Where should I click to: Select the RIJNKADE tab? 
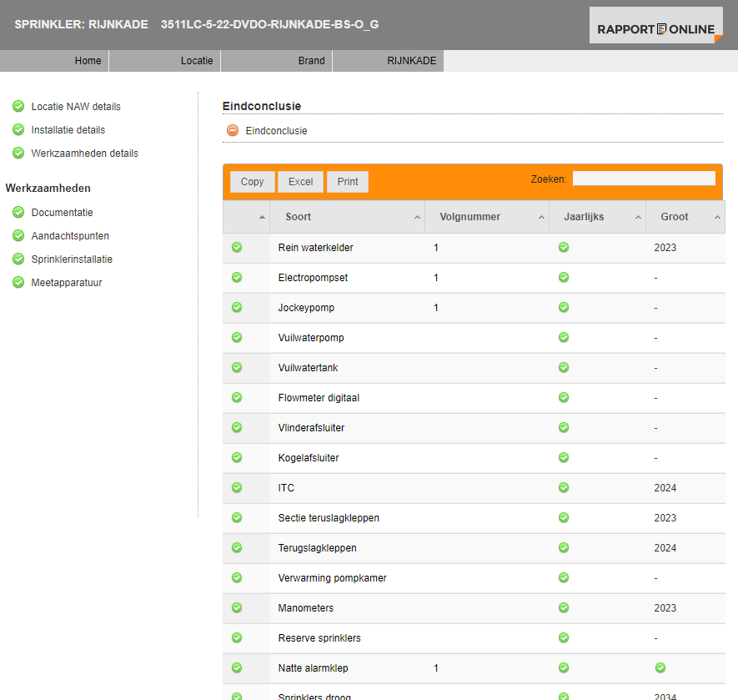(x=411, y=61)
